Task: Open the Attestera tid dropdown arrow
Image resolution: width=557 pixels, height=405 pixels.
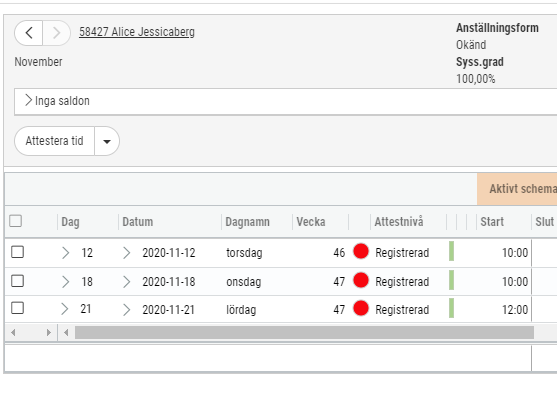Action: click(107, 141)
